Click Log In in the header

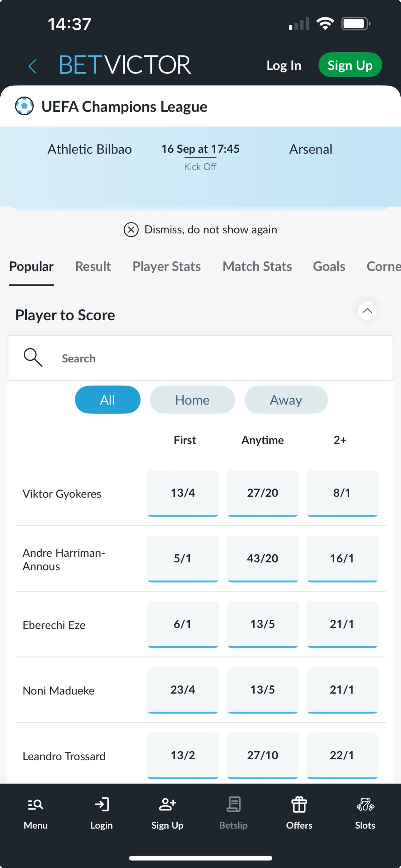284,66
